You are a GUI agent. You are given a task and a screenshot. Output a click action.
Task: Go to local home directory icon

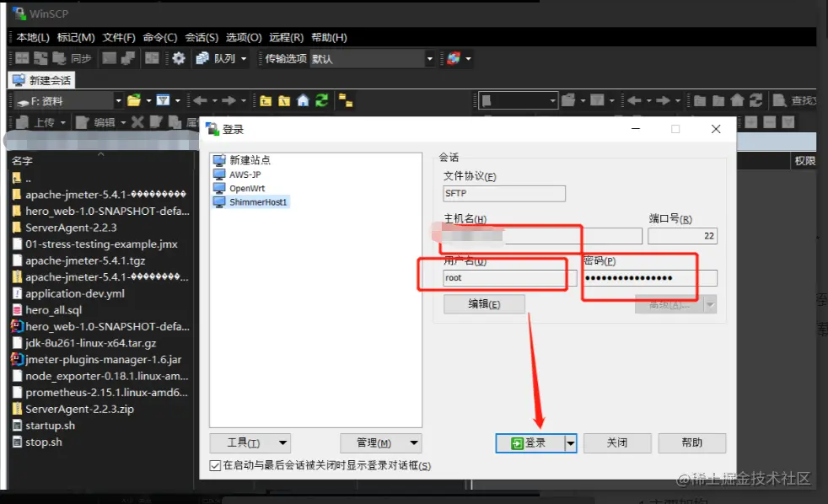[303, 100]
